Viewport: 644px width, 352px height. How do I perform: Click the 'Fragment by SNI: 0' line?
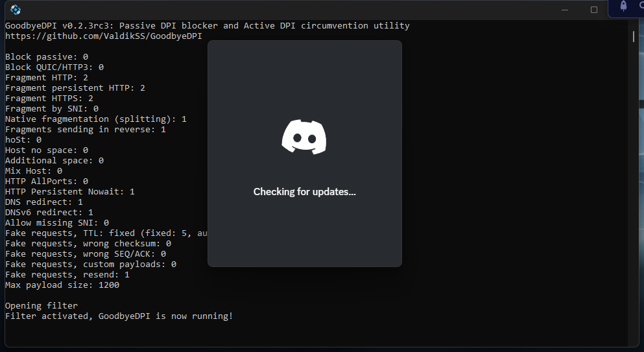[x=52, y=108]
